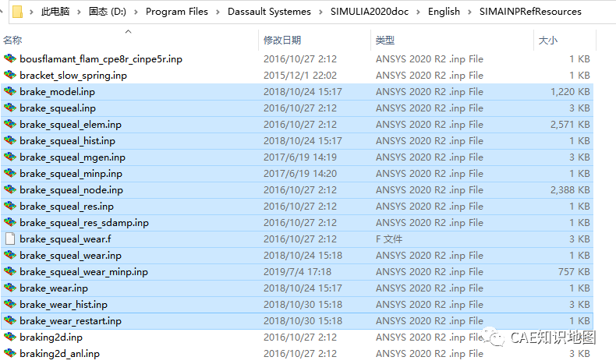Click the folder icon in the address bar

(17, 12)
